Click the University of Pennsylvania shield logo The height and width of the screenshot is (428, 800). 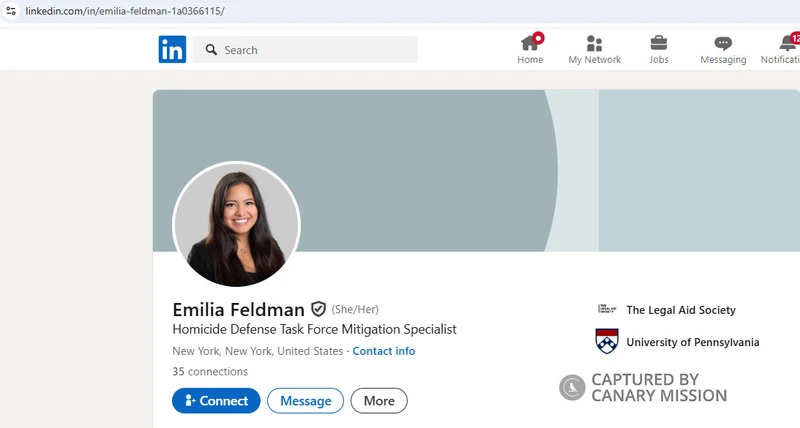click(x=607, y=341)
